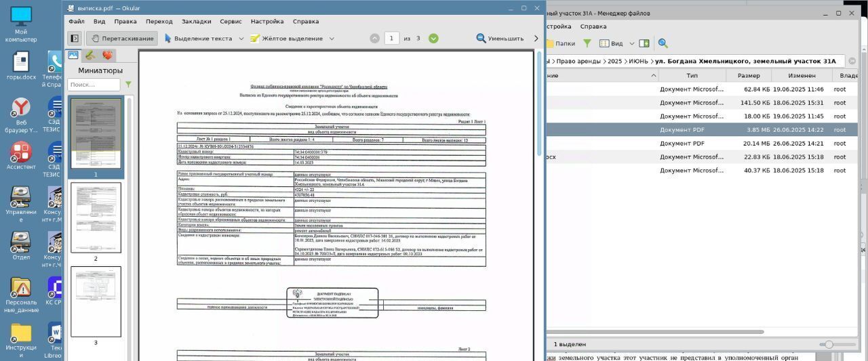This screenshot has width=868, height=361.
Task: Open the Вид dropdown arrow in file manager
Action: 632,43
